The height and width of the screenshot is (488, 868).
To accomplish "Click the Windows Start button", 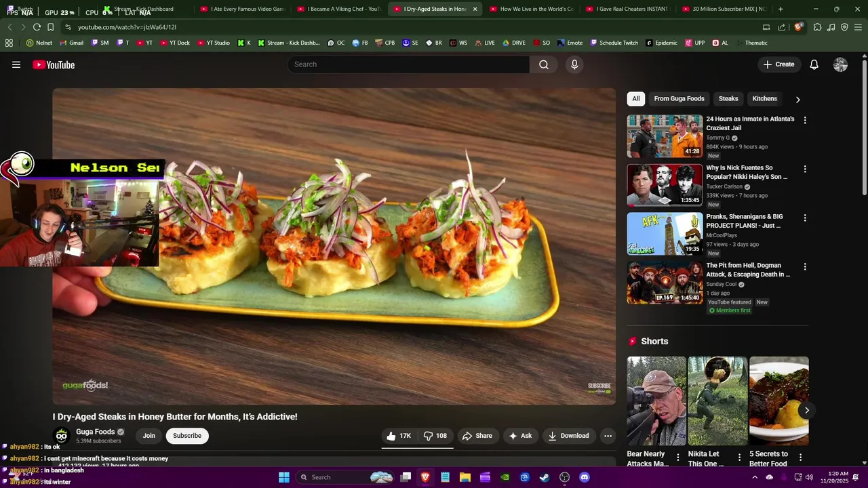I will click(284, 477).
